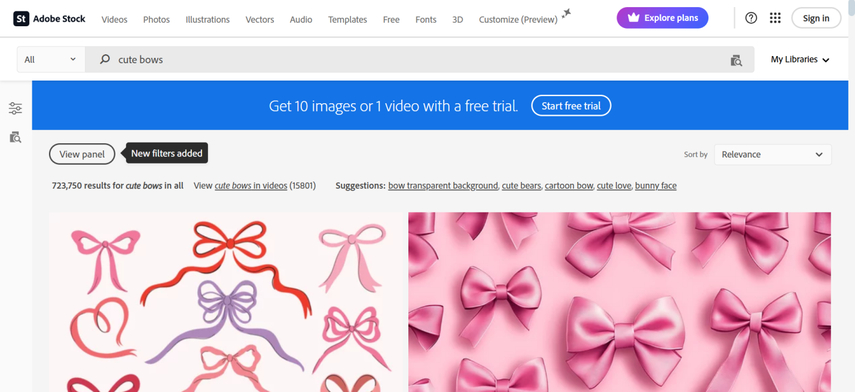855x392 pixels.
Task: Click the magnifier icon in search field
Action: pos(105,59)
